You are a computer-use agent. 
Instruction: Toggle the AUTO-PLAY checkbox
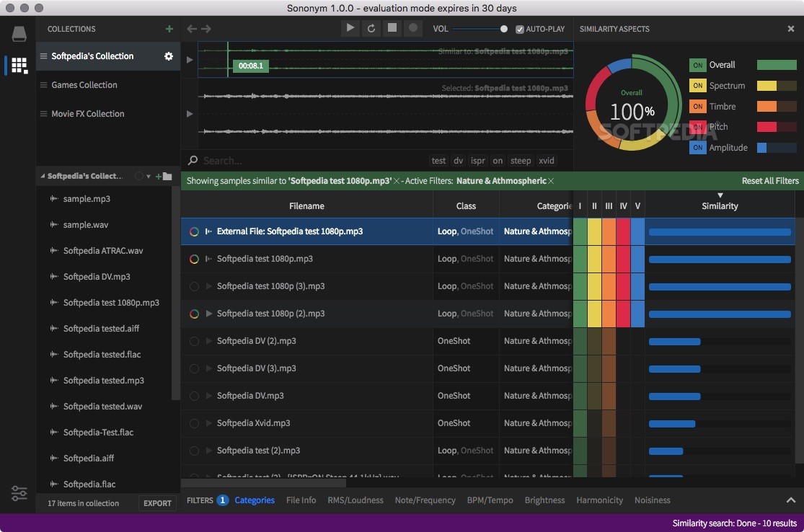click(519, 30)
